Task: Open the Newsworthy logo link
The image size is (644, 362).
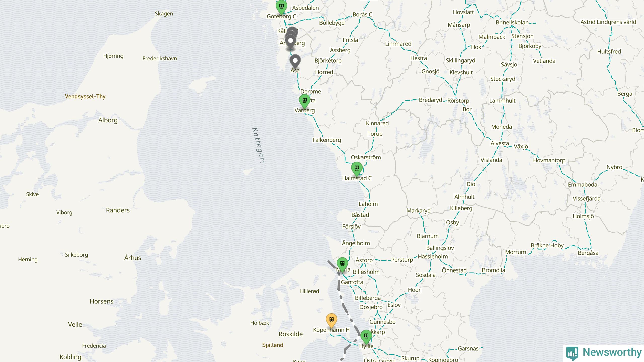Action: pyautogui.click(x=604, y=353)
